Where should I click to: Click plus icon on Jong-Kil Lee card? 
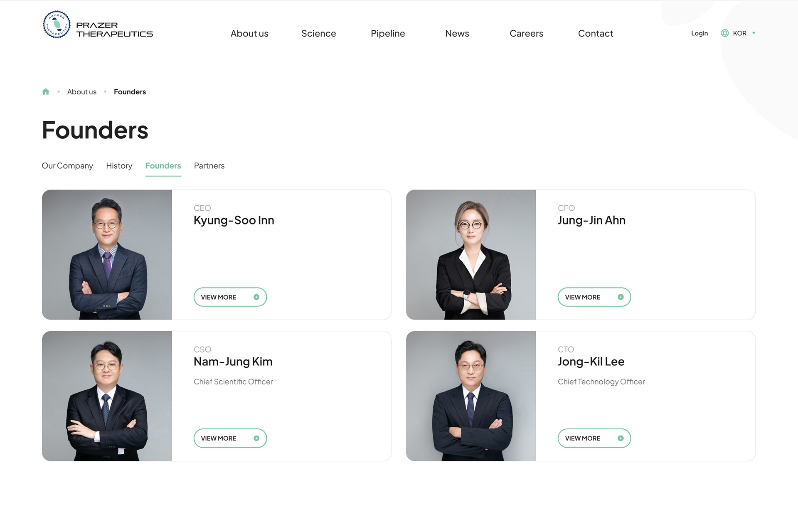(621, 438)
